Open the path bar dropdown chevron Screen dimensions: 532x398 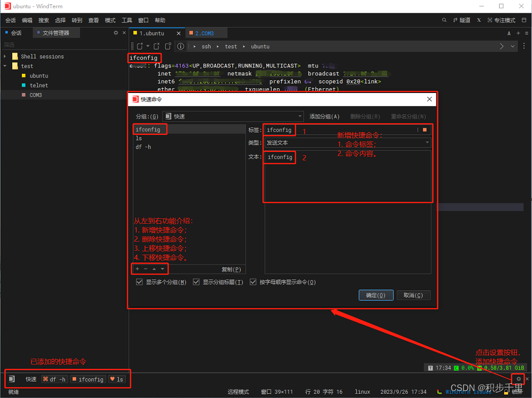click(513, 46)
